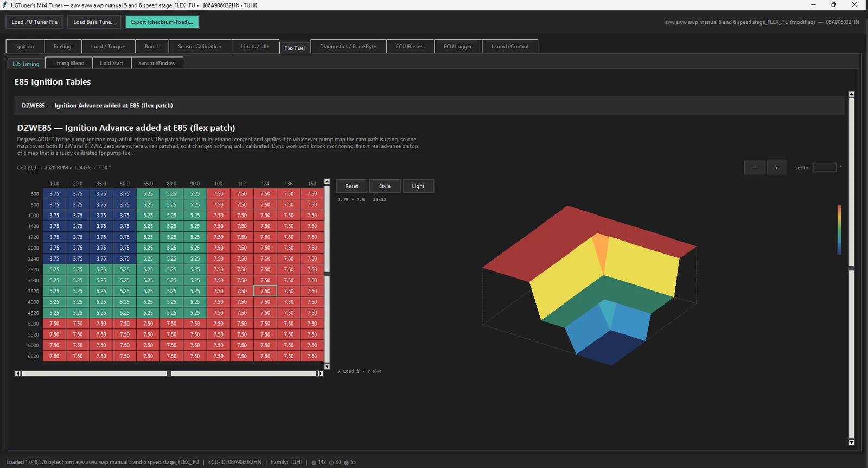Click the table horizontal scroll right arrow
Screen dimensions: 868x468
pos(320,374)
